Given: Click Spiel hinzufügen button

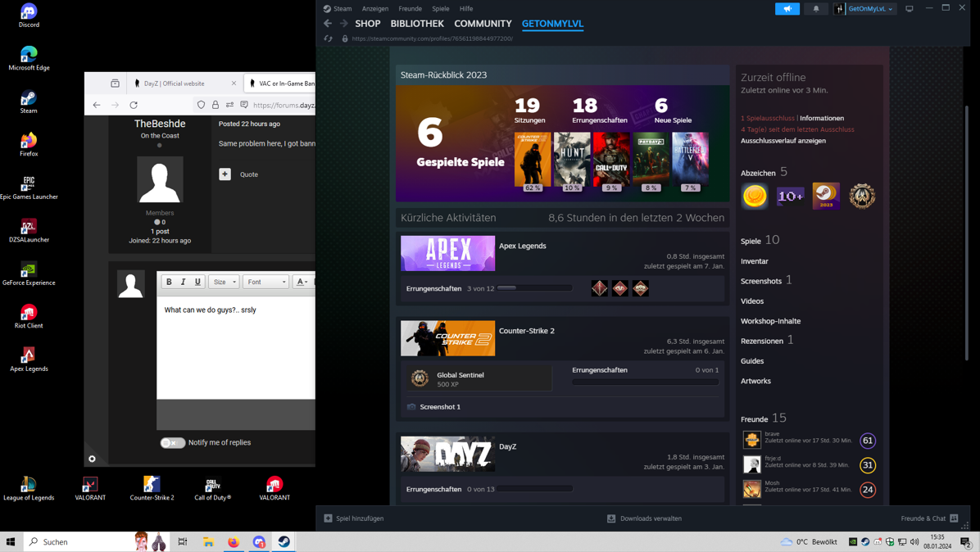Looking at the screenshot, I should pyautogui.click(x=354, y=518).
